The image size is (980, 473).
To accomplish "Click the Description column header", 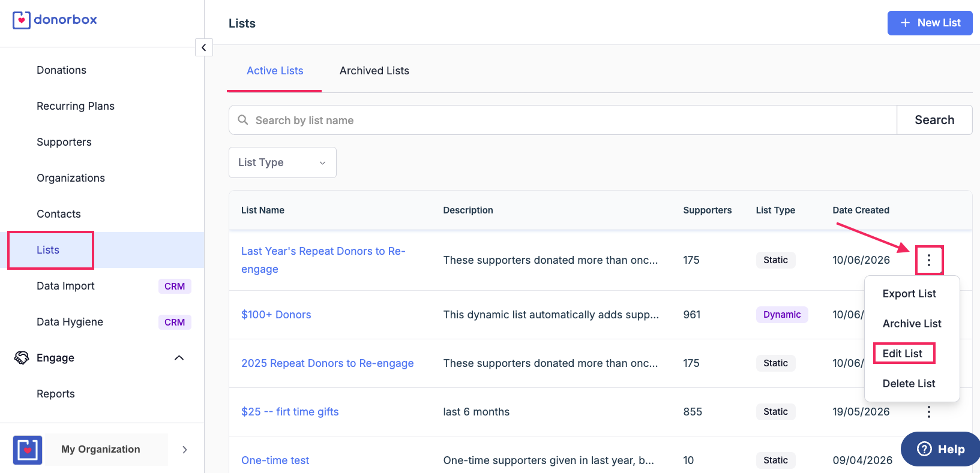I will pos(468,210).
